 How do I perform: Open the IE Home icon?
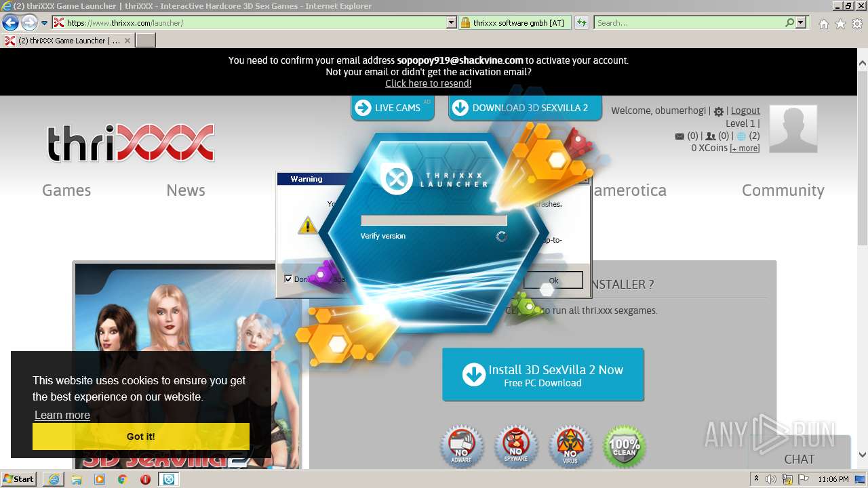click(x=823, y=24)
